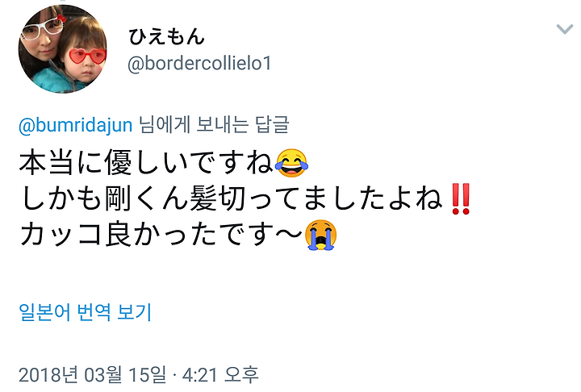Click the red heart sunglasses in avatar
The image size is (581, 392).
pos(87,56)
